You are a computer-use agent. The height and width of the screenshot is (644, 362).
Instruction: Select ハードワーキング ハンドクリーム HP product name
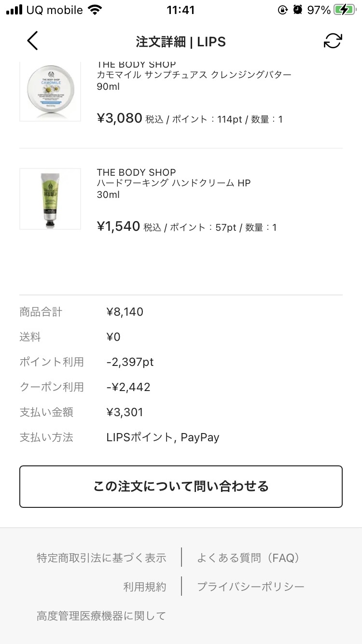174,183
